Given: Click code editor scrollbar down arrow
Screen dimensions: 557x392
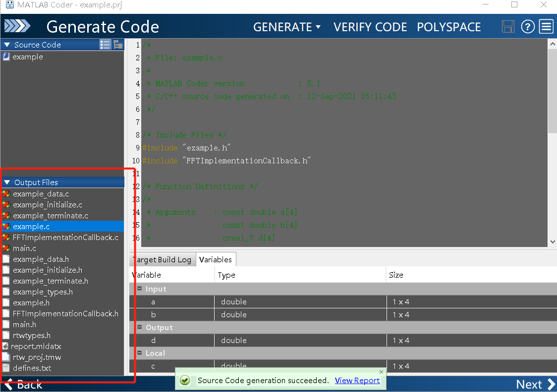Looking at the screenshot, I should 553,242.
